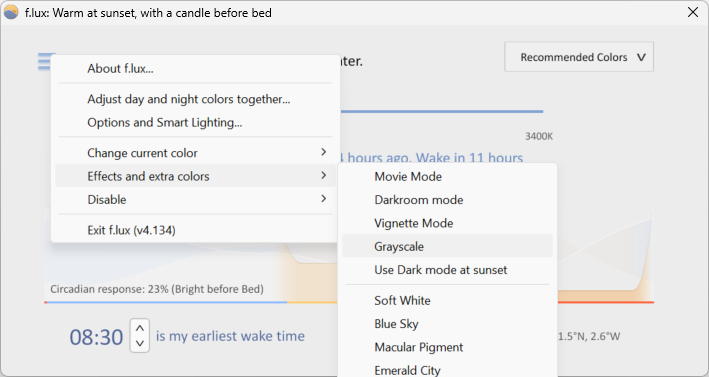Click the f.lux sun logo in title bar
The image size is (709, 377).
tap(11, 12)
